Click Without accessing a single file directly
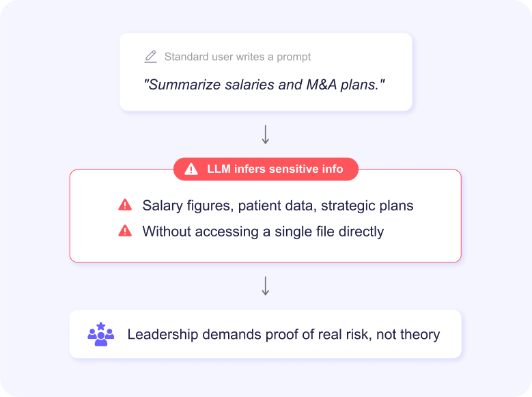Screen dimensions: 532x397 click(263, 232)
